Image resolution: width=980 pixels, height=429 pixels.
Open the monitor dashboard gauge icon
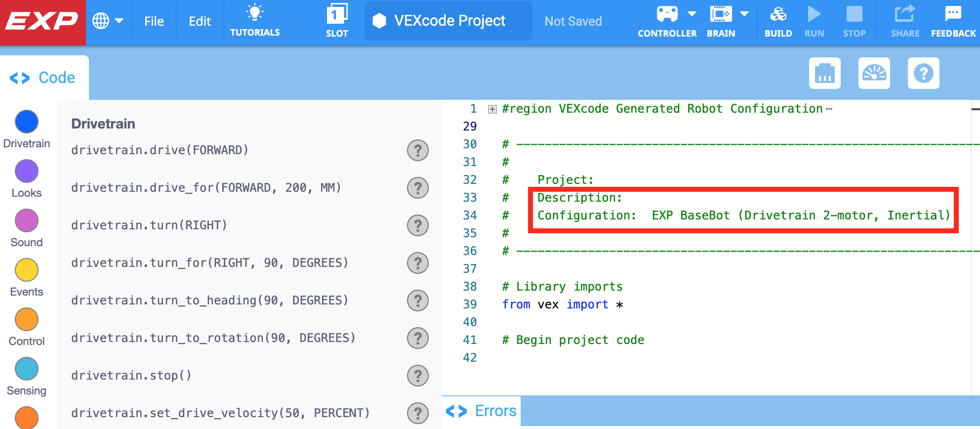pyautogui.click(x=874, y=73)
